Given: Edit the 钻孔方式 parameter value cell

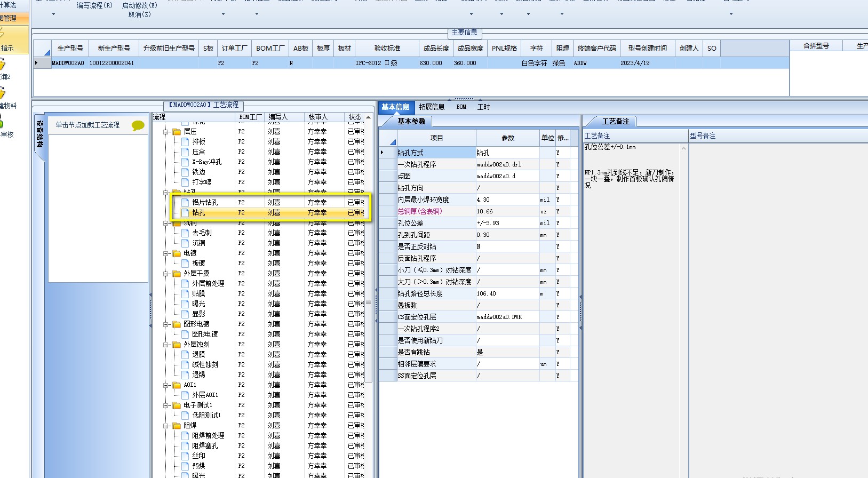Looking at the screenshot, I should click(507, 153).
